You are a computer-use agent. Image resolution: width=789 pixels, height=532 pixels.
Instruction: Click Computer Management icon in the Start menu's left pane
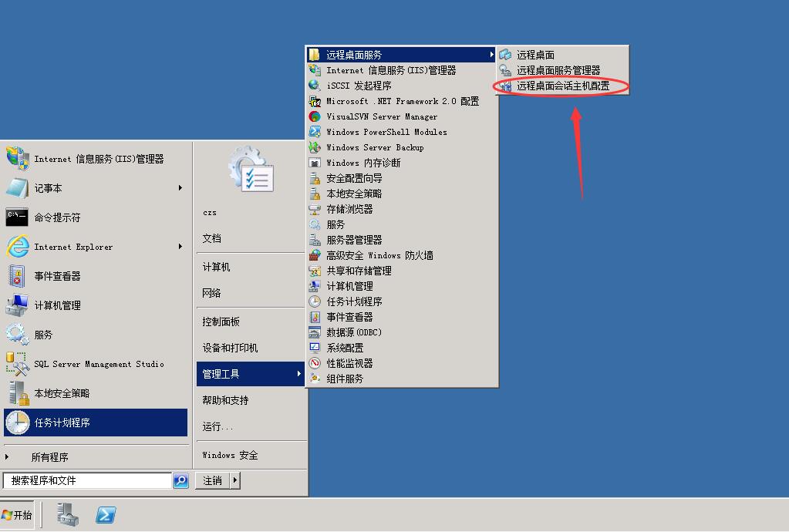(x=17, y=305)
